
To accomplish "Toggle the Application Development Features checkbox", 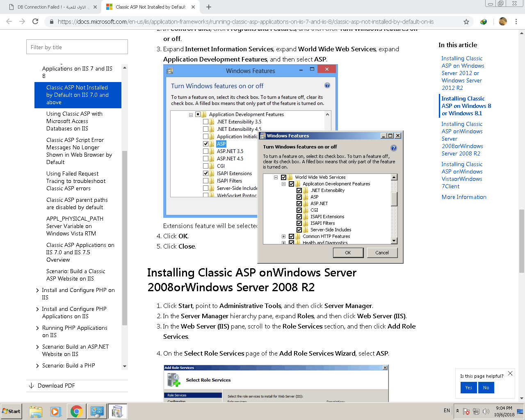I will coord(291,184).
